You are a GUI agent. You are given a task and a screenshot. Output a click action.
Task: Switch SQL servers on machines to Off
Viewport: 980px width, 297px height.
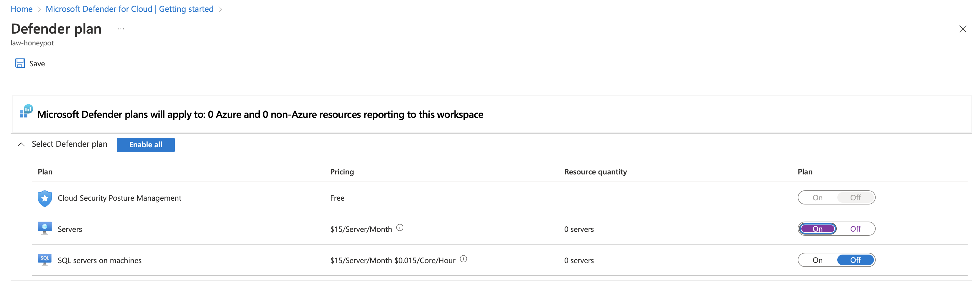pos(856,260)
